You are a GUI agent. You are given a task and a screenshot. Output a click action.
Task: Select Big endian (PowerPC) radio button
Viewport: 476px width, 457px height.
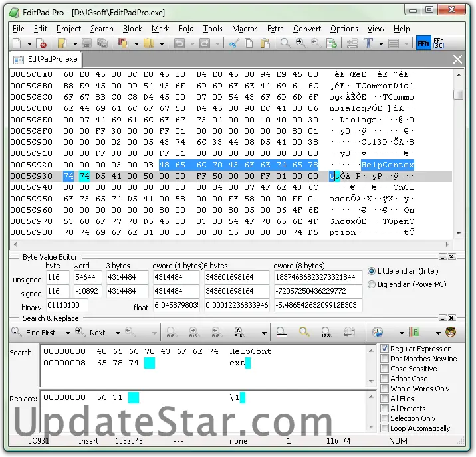pyautogui.click(x=371, y=284)
